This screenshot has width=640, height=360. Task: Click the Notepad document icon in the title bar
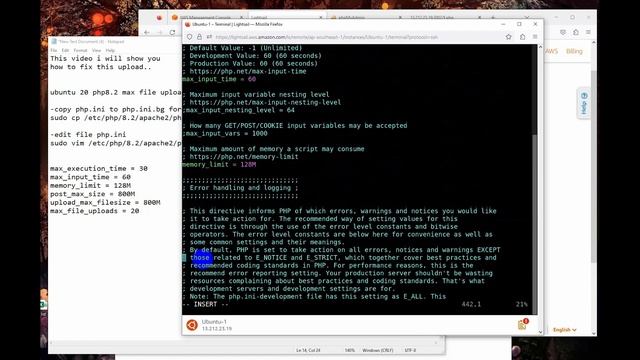coord(54,41)
